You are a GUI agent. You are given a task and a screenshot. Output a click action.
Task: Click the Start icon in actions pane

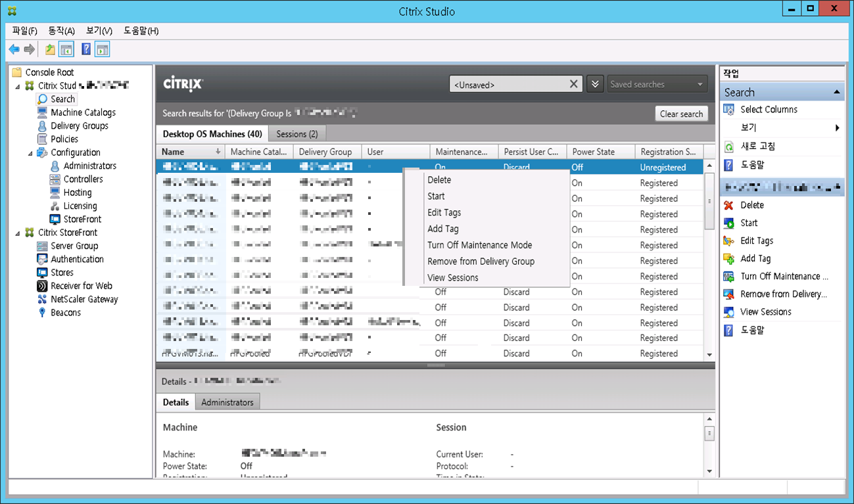(x=728, y=223)
